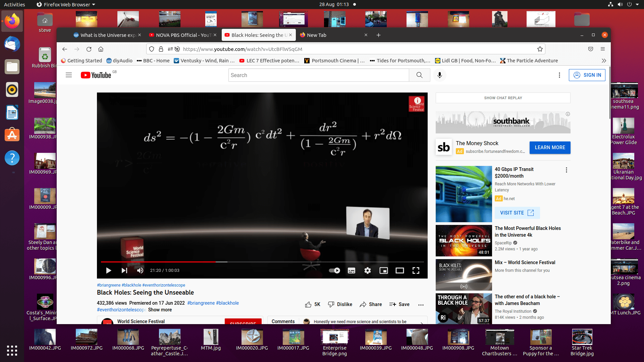
Task: Open World Science Festival channel name
Action: [x=141, y=321]
